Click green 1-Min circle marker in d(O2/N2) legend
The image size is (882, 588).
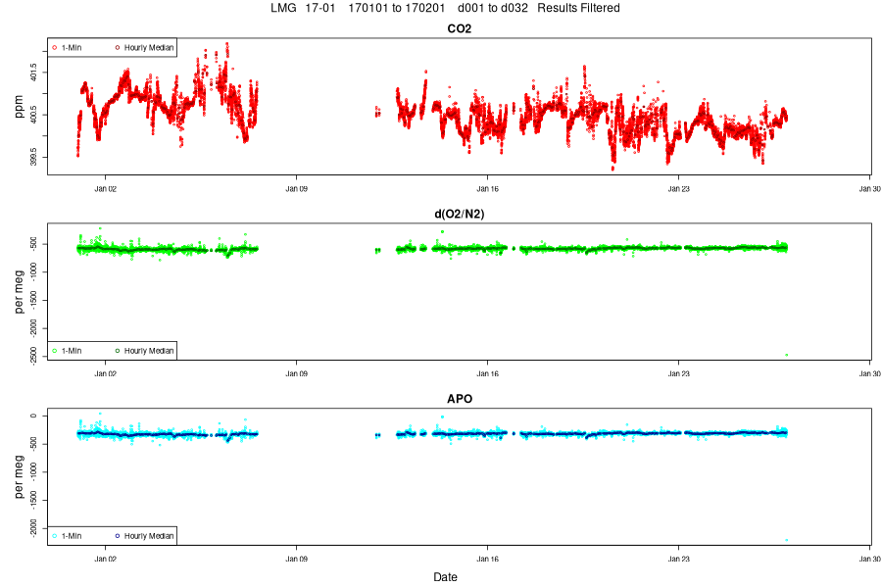[x=55, y=351]
